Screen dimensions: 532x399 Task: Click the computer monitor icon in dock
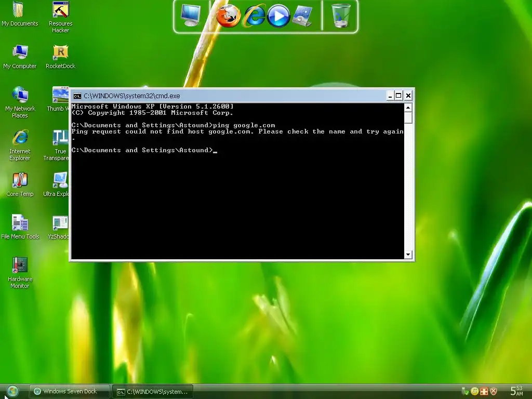(190, 16)
